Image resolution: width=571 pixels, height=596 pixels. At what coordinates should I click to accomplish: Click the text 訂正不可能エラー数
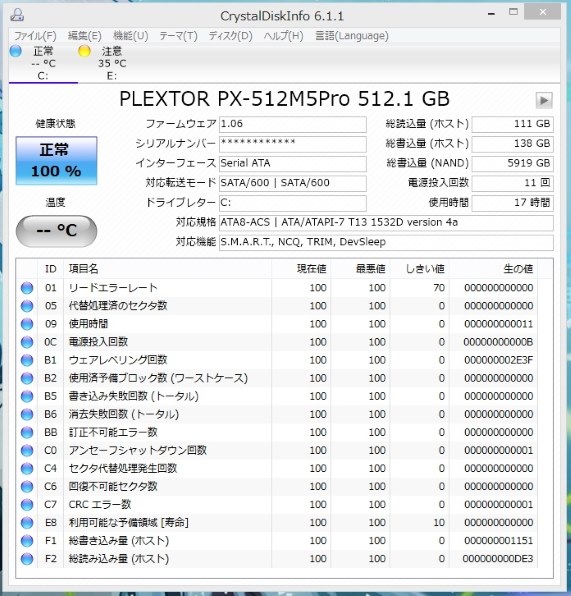(113, 432)
